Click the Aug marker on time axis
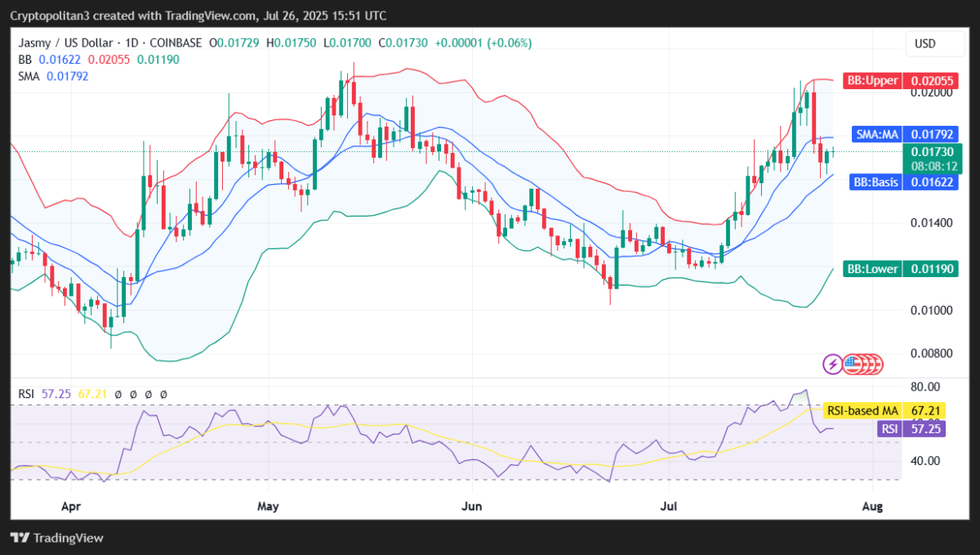The width and height of the screenshot is (980, 555). pyautogui.click(x=874, y=507)
